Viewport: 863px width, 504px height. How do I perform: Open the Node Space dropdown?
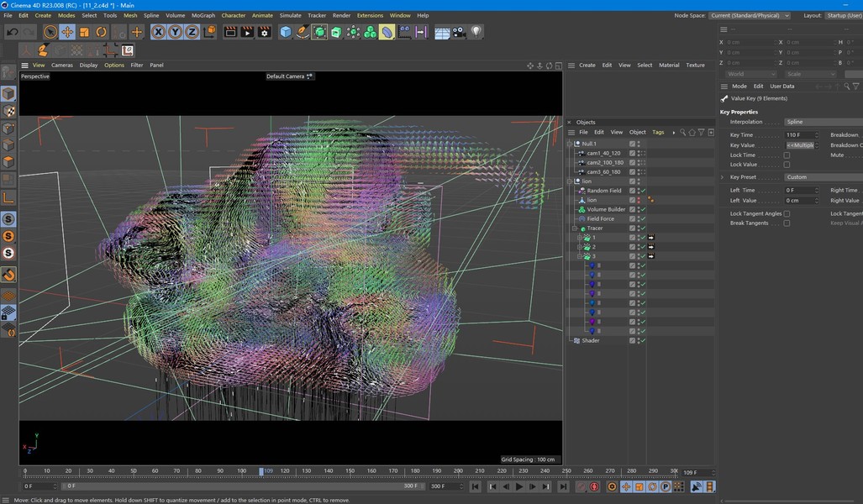(x=750, y=15)
